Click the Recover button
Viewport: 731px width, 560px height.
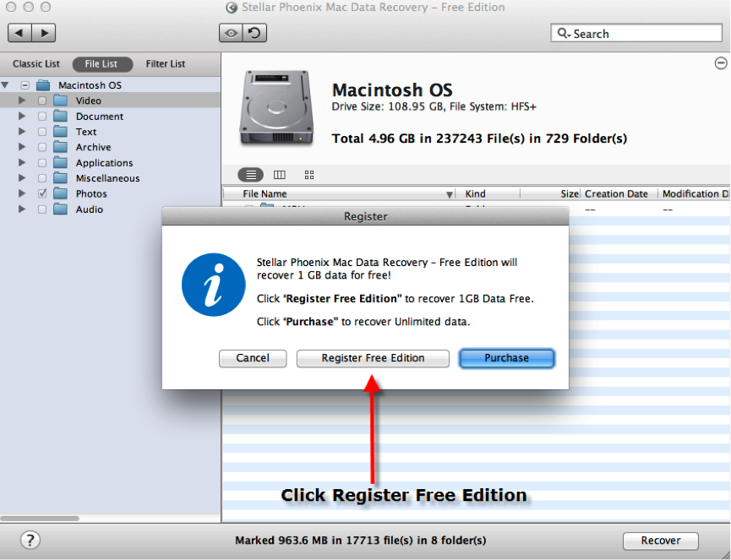pos(661,541)
